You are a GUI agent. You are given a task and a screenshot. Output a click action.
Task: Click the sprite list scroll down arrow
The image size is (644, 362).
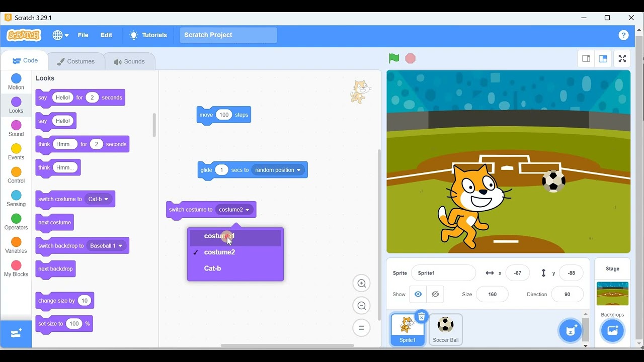tap(586, 346)
